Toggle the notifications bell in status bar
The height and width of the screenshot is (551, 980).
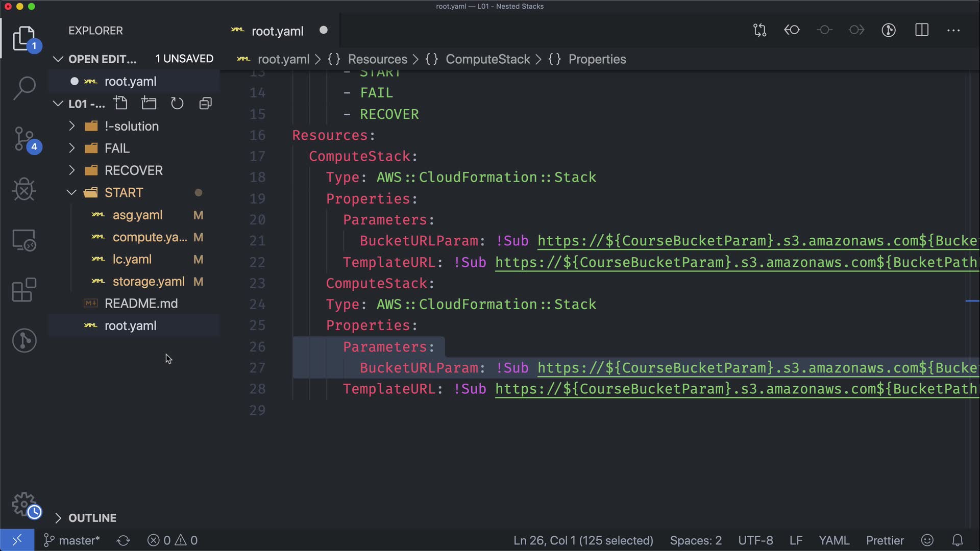(x=958, y=540)
